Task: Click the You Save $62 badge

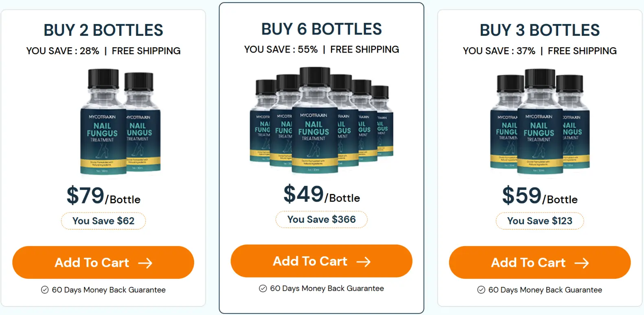Action: tap(103, 221)
